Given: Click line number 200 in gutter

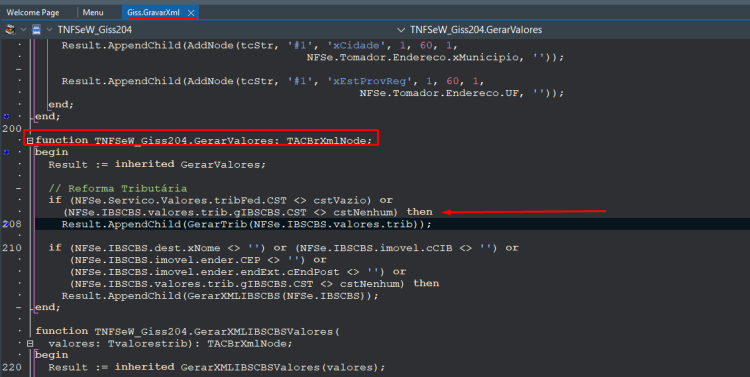Looking at the screenshot, I should (12, 129).
